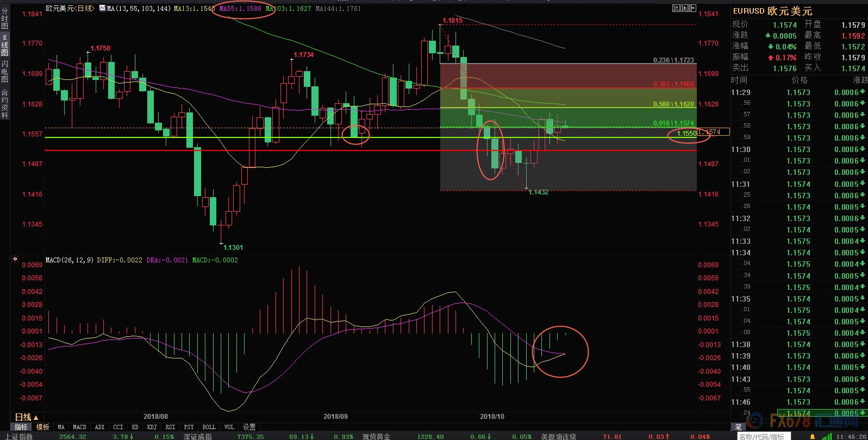Image resolution: width=868 pixels, height=440 pixels.
Task: Click the 1.1301 low price marker
Action: pyautogui.click(x=233, y=248)
